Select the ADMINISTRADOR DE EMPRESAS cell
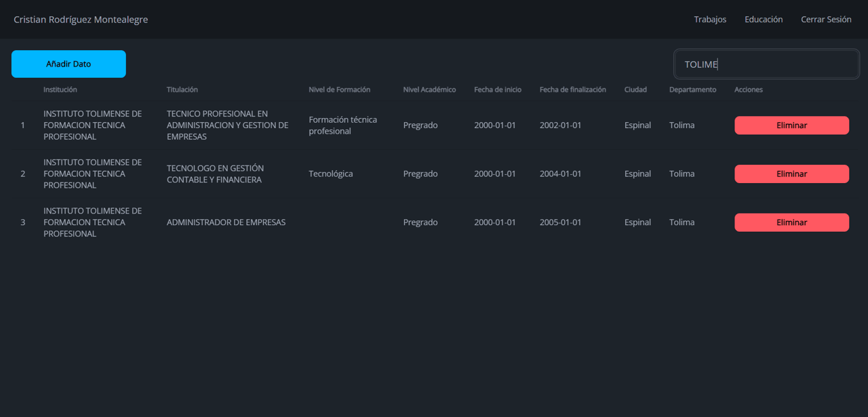868x417 pixels. (x=226, y=222)
